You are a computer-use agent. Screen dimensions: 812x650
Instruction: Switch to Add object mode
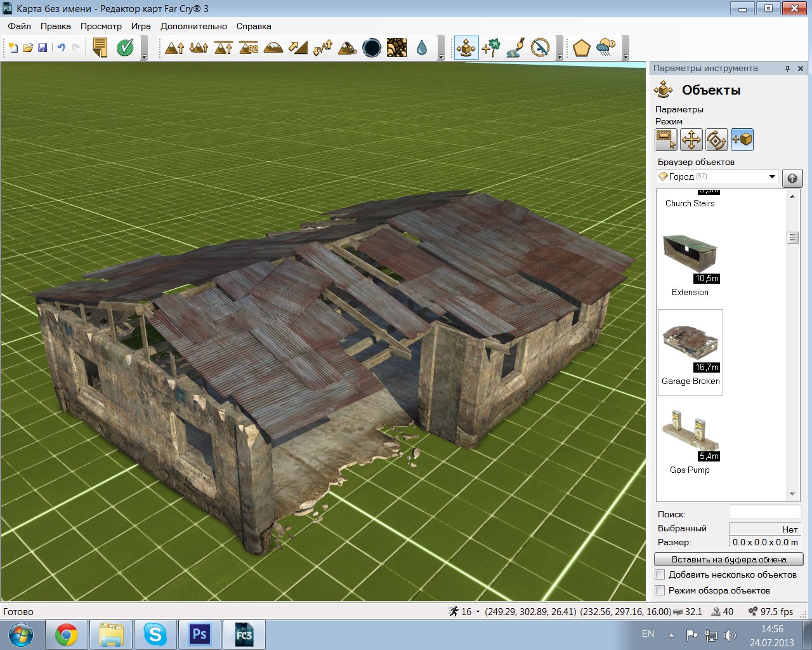pos(742,140)
